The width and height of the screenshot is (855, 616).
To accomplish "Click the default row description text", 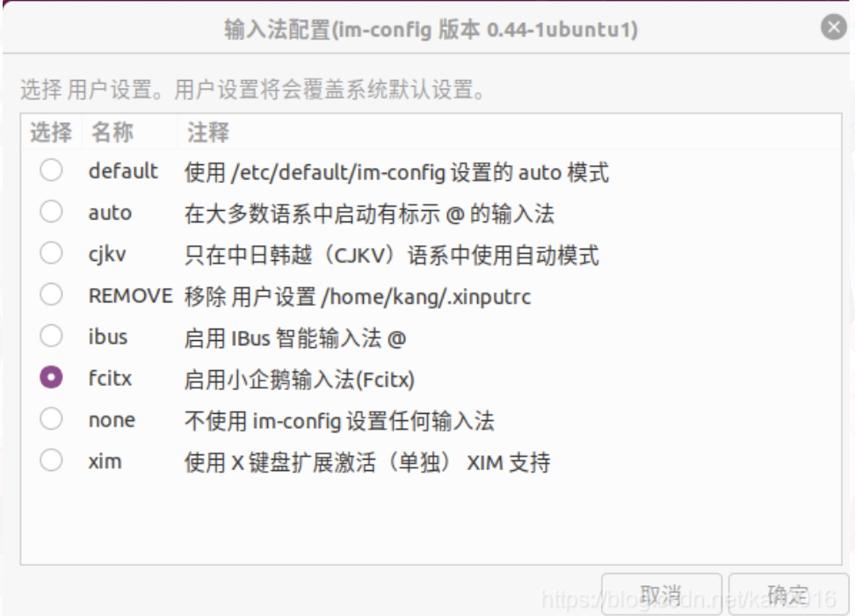I will (396, 172).
